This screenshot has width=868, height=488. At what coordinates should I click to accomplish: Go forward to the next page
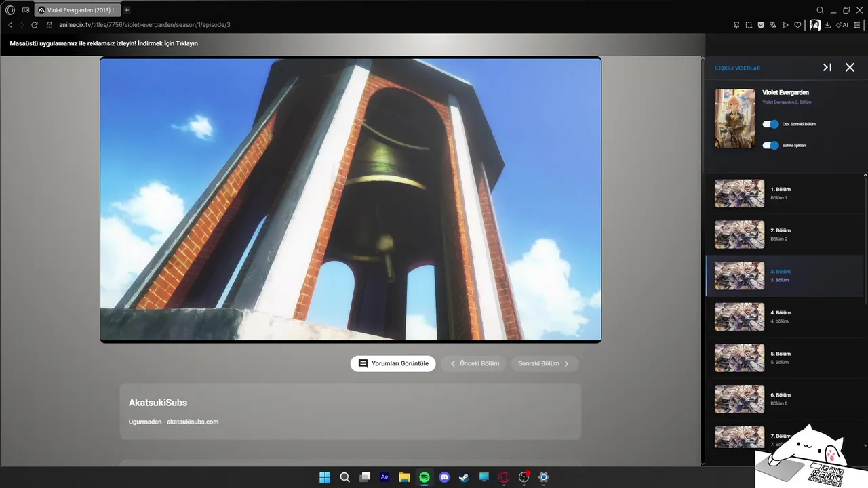[22, 25]
